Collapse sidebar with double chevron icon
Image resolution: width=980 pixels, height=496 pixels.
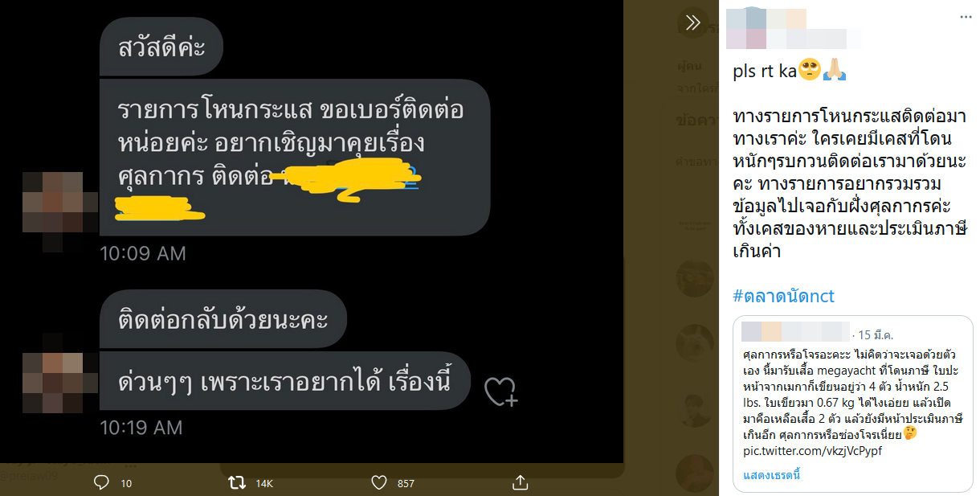click(x=693, y=23)
